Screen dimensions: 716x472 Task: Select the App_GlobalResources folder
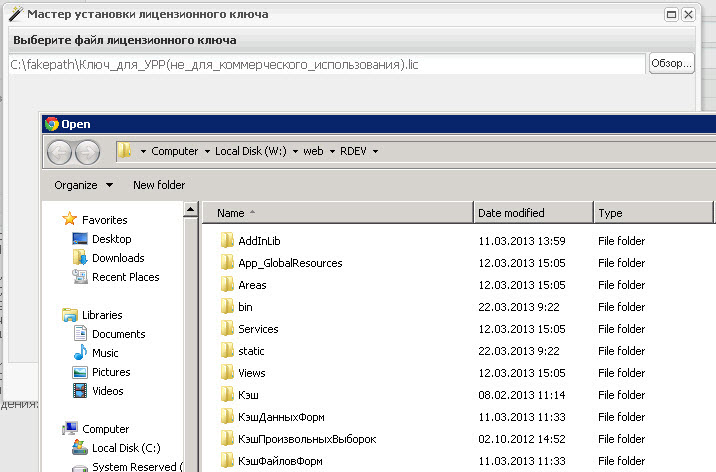click(x=290, y=263)
